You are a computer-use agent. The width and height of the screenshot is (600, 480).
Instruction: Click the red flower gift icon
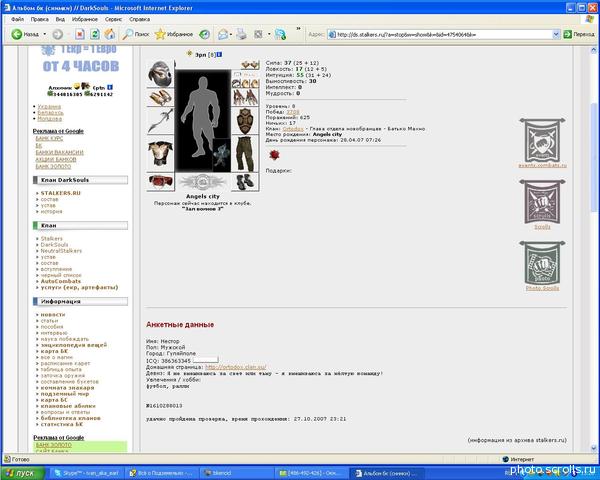coord(274,155)
